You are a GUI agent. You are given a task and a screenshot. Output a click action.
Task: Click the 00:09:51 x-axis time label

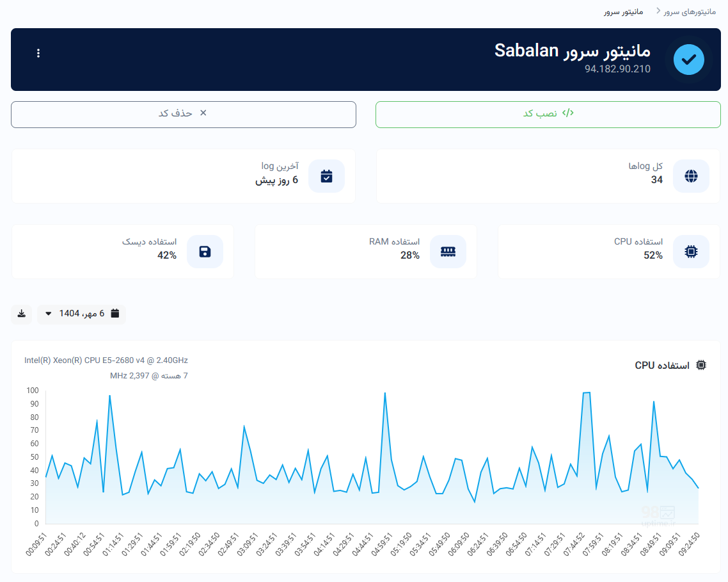click(x=37, y=546)
